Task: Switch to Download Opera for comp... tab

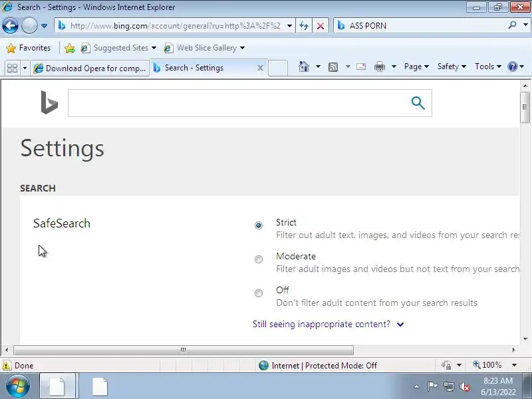Action: tap(90, 68)
